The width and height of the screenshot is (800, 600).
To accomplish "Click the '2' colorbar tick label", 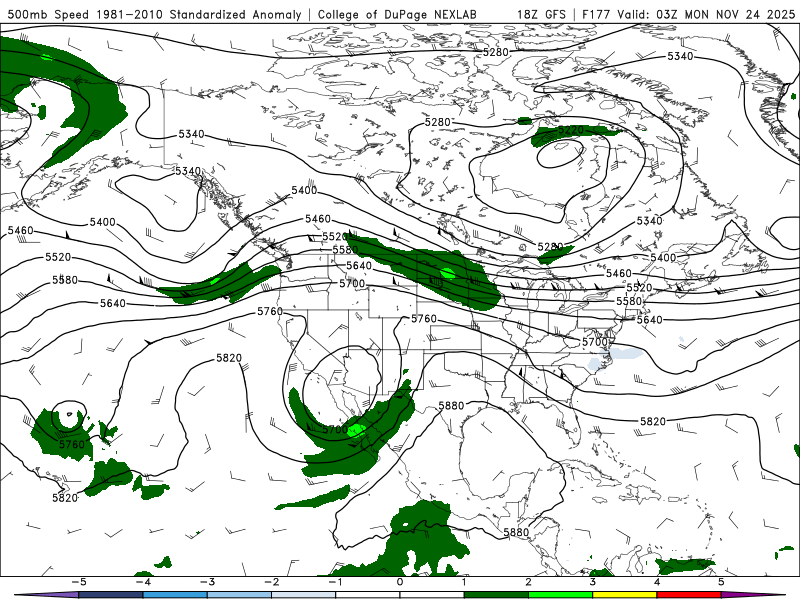I will 529,582.
